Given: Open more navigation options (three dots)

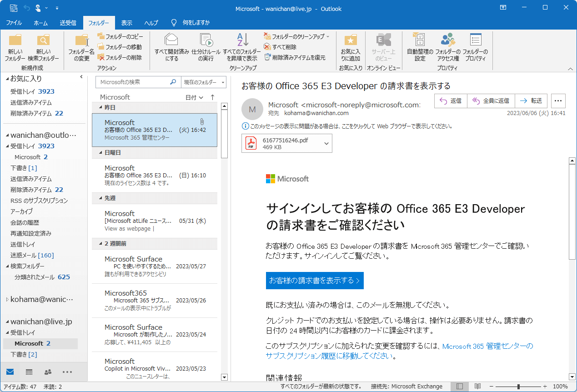Looking at the screenshot, I should click(67, 372).
